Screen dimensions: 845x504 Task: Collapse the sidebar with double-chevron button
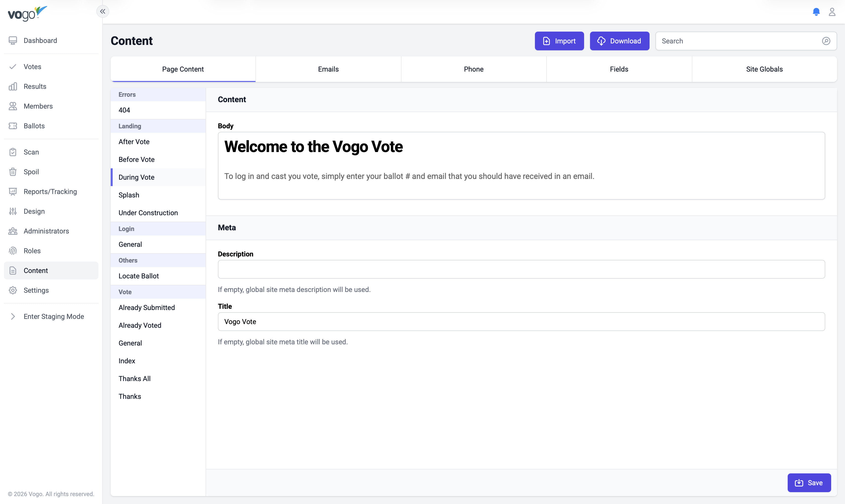(x=103, y=12)
